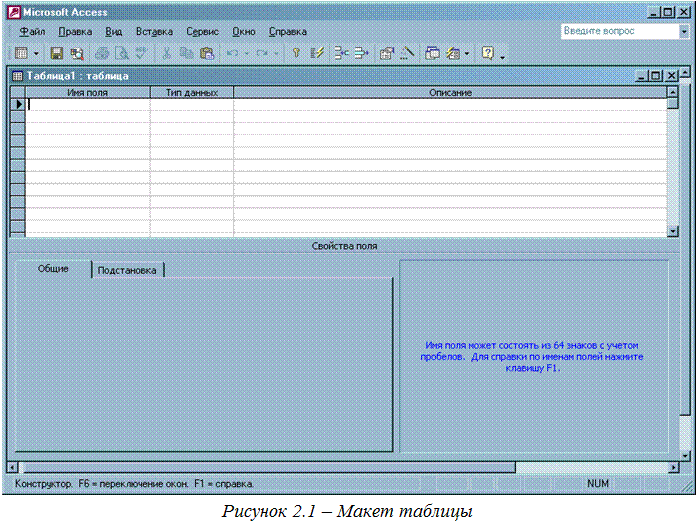Minimize the Таблица1 table window
Screen dimensions: 696x532
click(x=642, y=76)
